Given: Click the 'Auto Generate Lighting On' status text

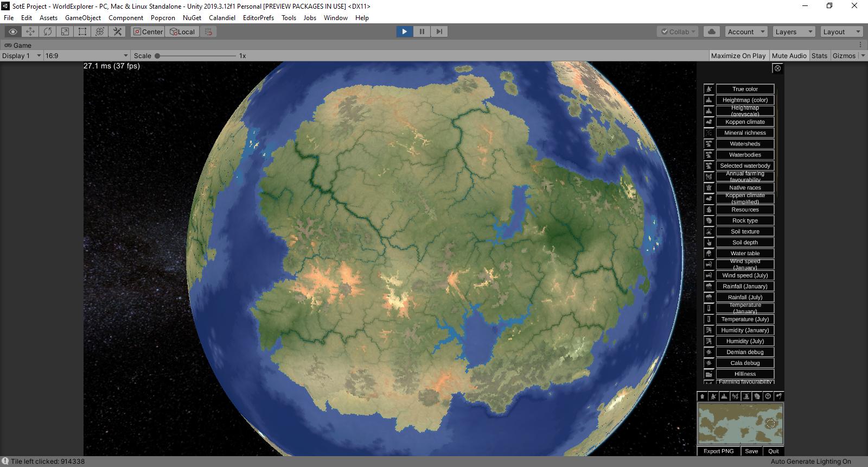Looking at the screenshot, I should [x=811, y=462].
